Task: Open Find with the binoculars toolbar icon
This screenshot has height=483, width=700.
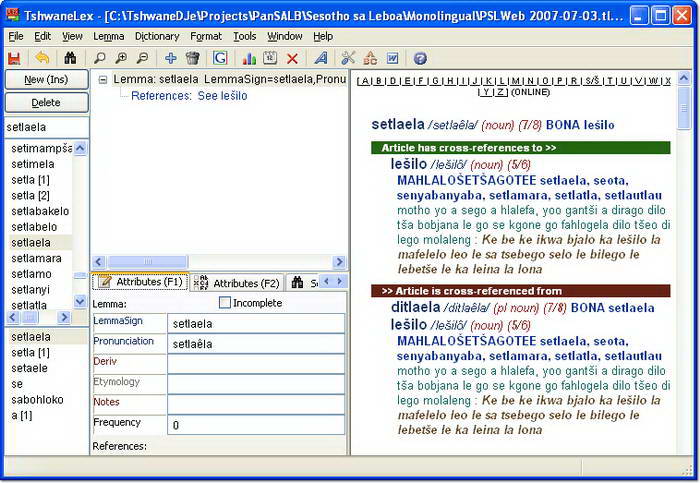Action: pyautogui.click(x=71, y=58)
